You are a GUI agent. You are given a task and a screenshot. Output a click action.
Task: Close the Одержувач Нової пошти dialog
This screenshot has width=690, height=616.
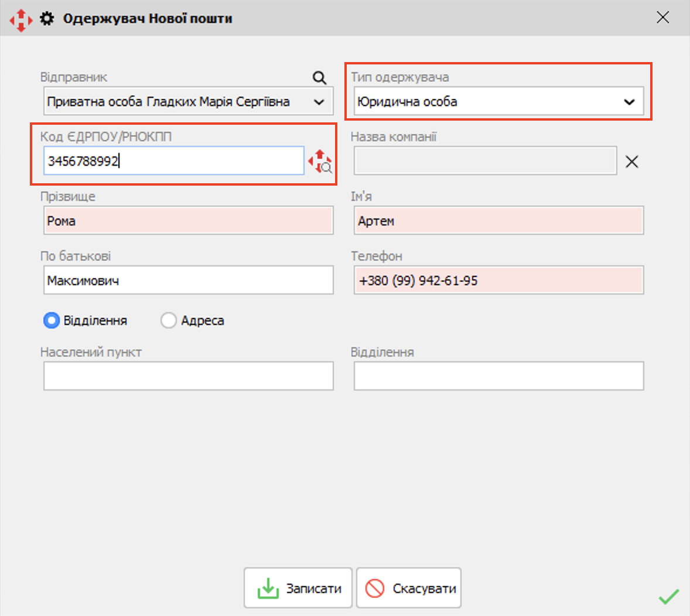[662, 18]
